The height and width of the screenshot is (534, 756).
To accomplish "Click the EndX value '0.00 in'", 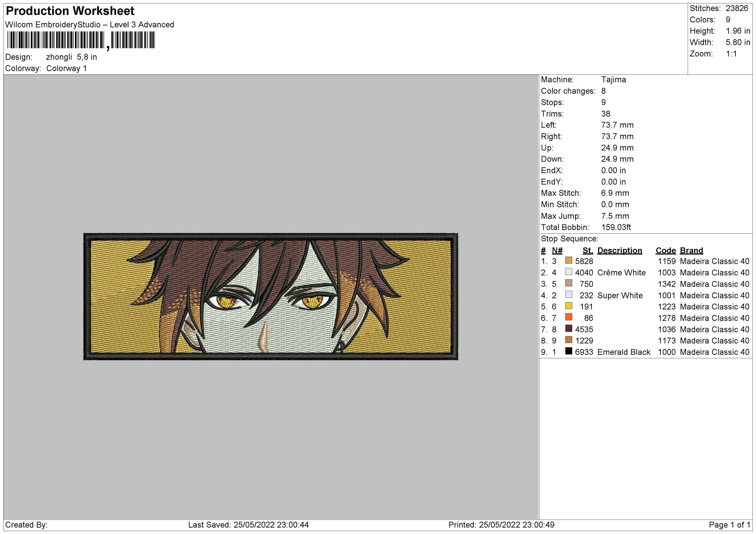I will click(x=613, y=171).
